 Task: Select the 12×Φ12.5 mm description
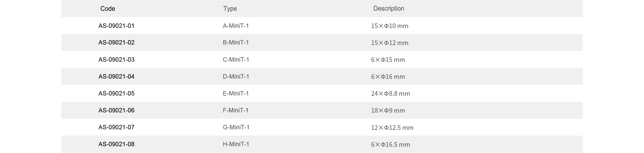click(392, 127)
